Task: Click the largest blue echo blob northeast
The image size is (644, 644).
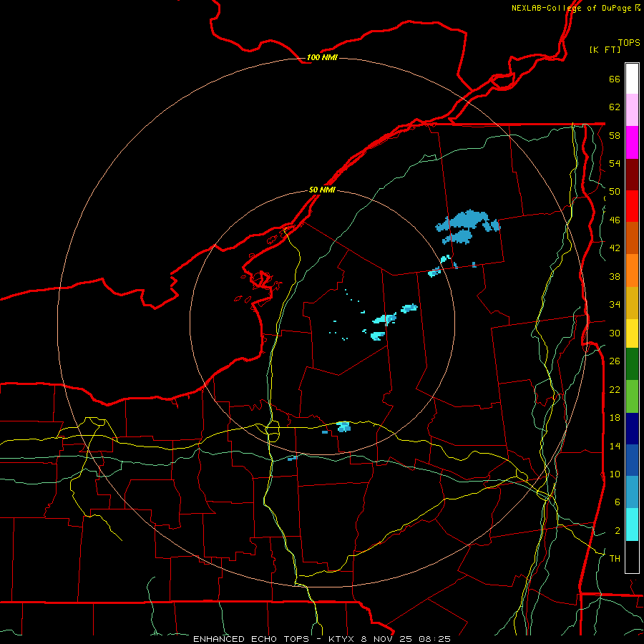Action: (468, 221)
